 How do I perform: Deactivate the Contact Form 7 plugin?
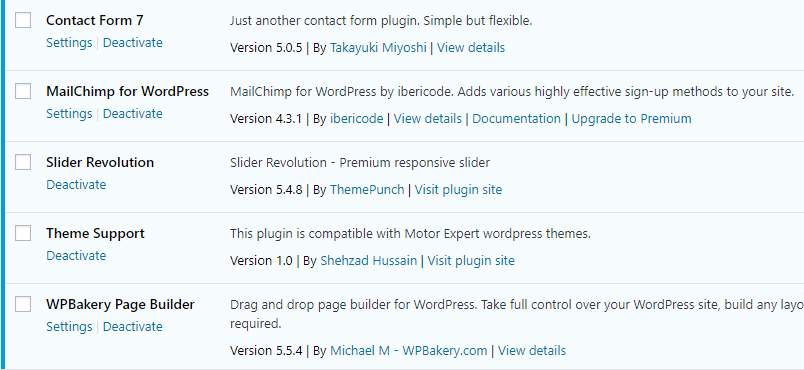point(133,43)
